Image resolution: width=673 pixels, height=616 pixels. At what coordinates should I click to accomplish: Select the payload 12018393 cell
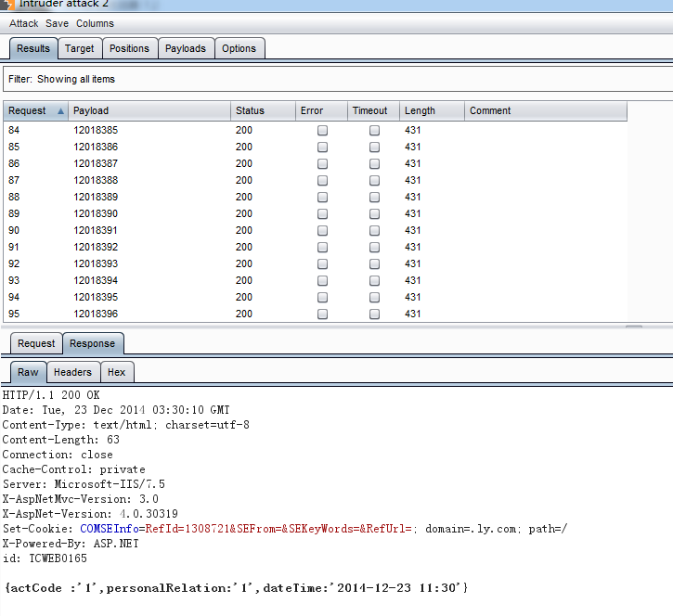(96, 263)
